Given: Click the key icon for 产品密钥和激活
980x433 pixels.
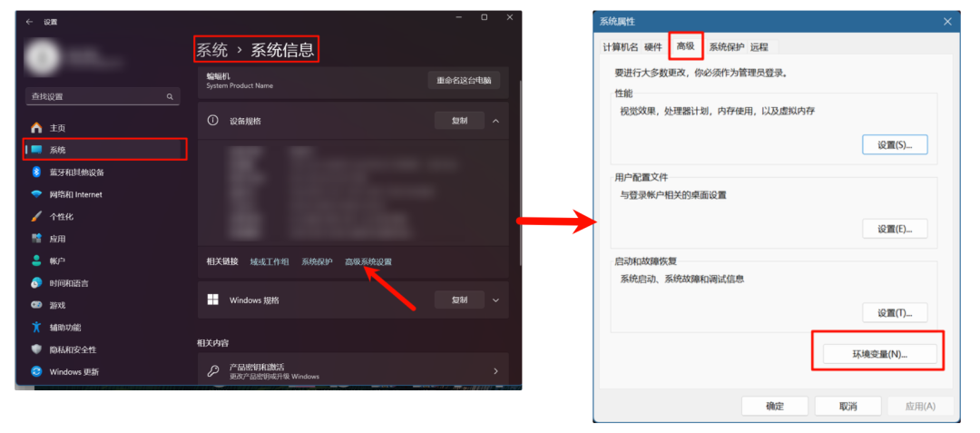Looking at the screenshot, I should [212, 371].
